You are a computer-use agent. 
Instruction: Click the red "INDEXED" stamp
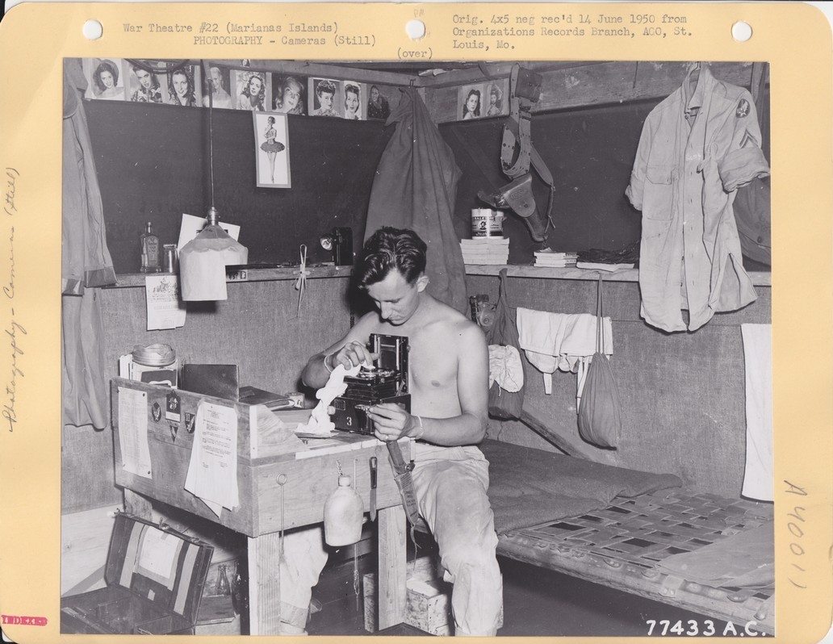tap(24, 620)
